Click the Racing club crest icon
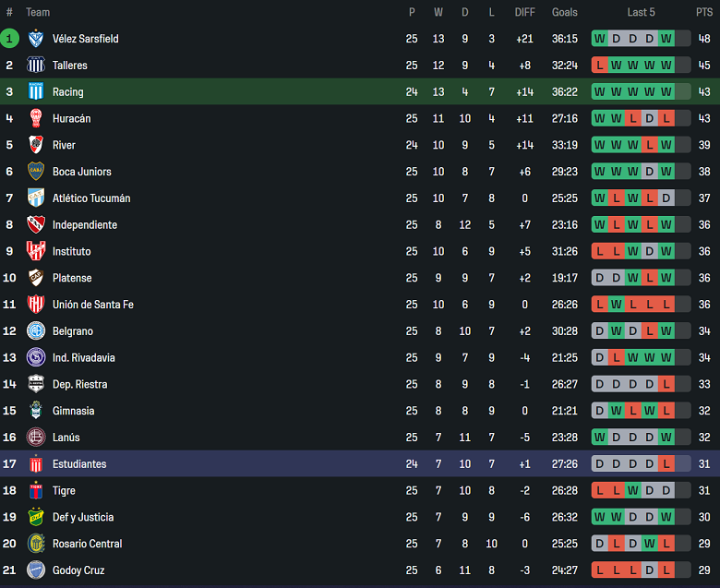The height and width of the screenshot is (588, 720). [36, 91]
